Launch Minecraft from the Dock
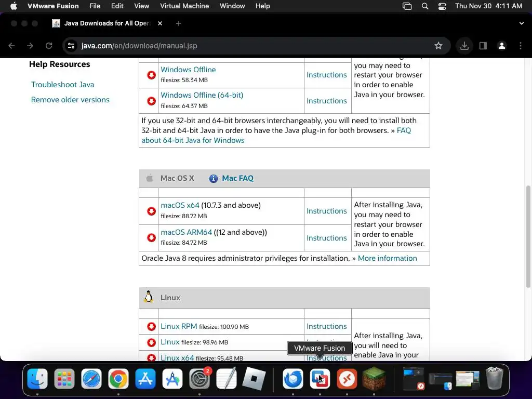This screenshot has height=399, width=532. [x=374, y=379]
